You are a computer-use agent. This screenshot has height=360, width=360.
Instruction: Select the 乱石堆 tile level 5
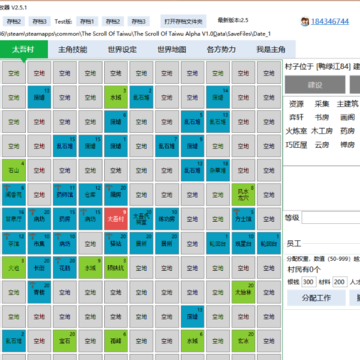[192, 122]
